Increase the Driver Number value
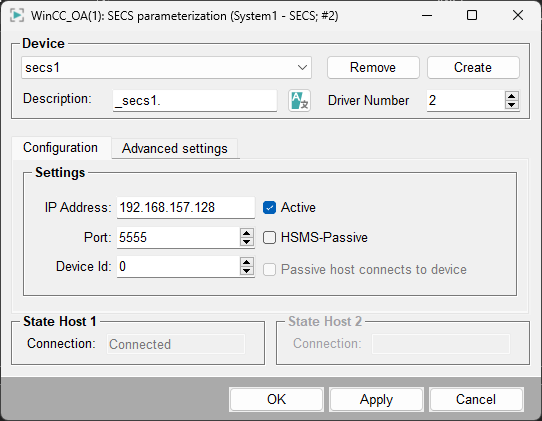The width and height of the screenshot is (542, 421). (512, 96)
